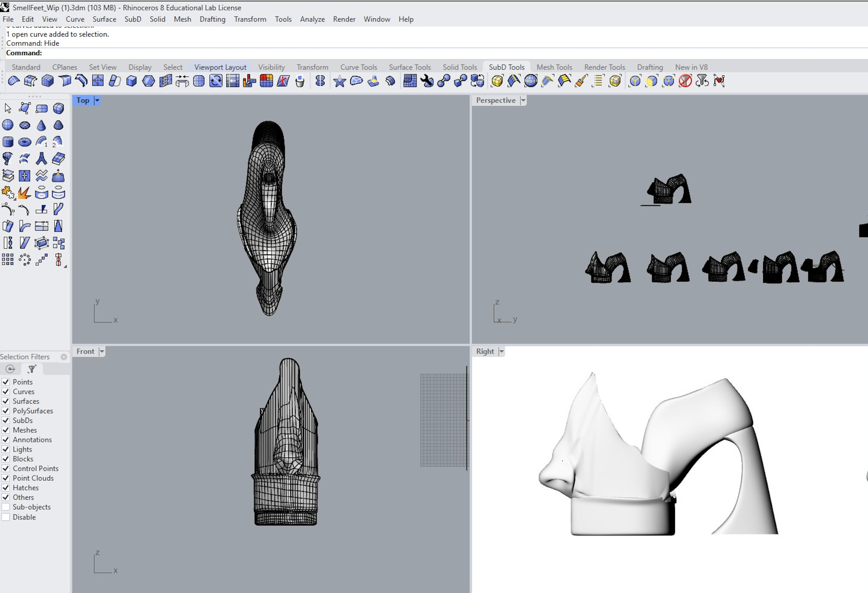868x593 pixels.
Task: Open the Perspective viewport menu arrow
Action: 523,100
